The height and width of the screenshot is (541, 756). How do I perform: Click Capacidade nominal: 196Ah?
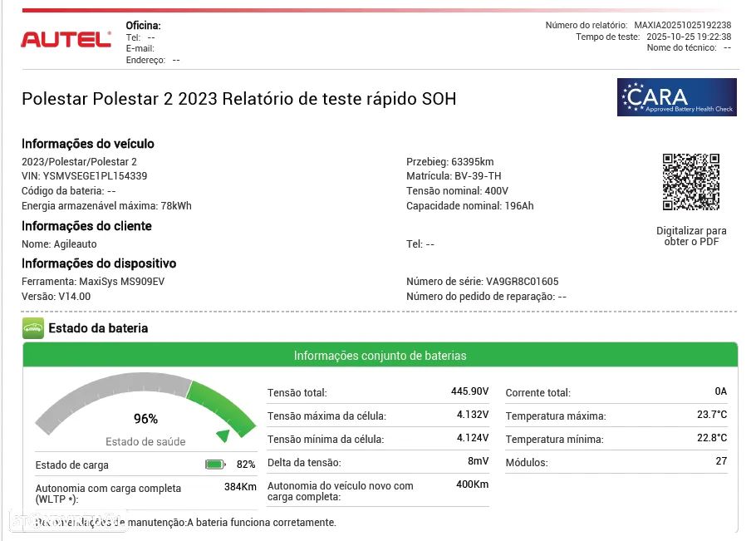469,206
